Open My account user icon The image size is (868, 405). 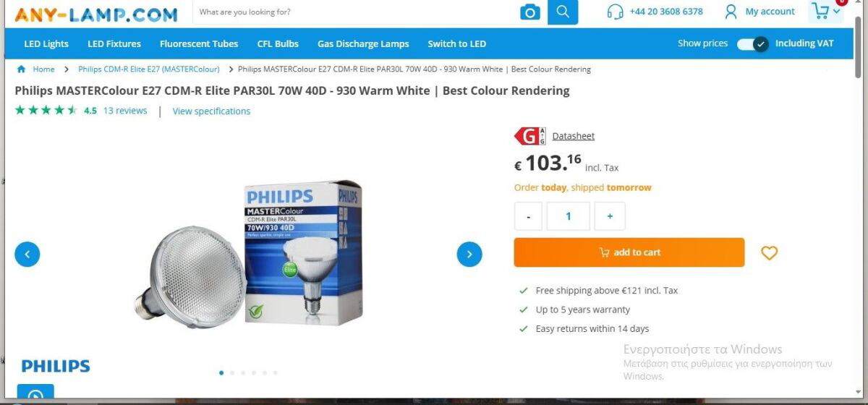(x=731, y=12)
